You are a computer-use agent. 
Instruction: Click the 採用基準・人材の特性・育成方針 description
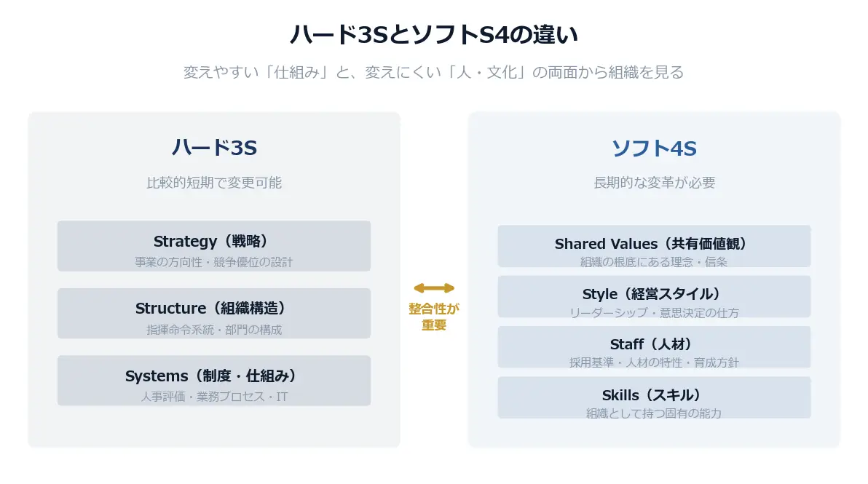(654, 362)
